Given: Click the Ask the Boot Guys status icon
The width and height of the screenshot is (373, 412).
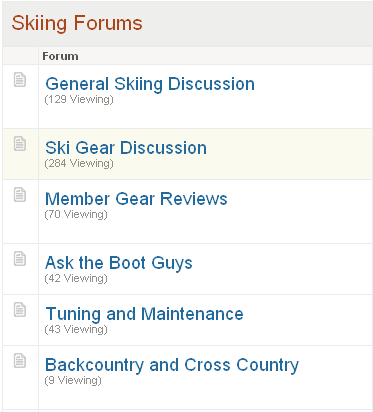Looking at the screenshot, I should pos(20,259).
